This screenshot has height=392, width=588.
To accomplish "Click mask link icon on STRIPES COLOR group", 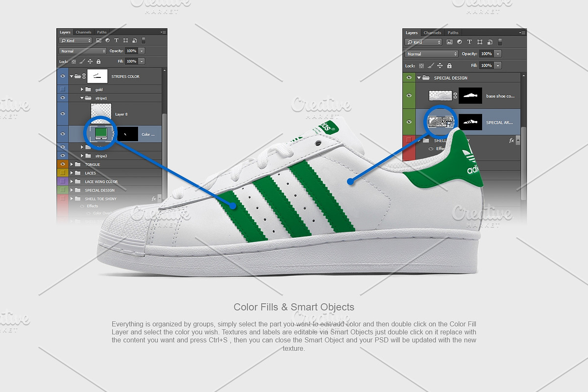I will tap(84, 76).
